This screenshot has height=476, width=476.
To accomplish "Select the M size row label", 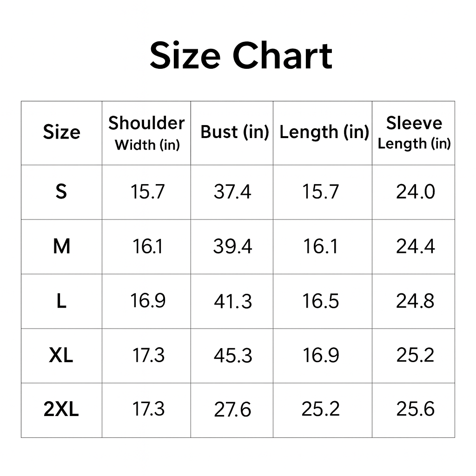I will coord(61,246).
